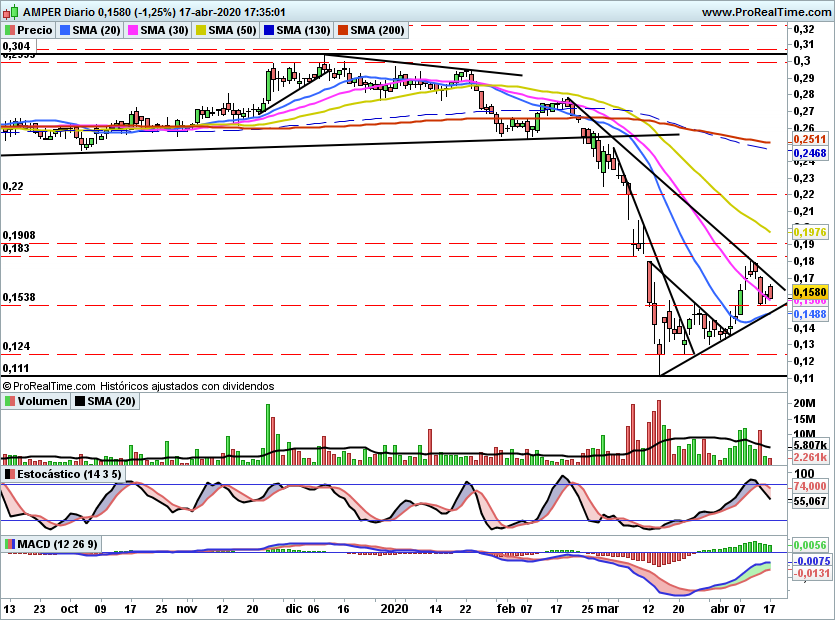The width and height of the screenshot is (835, 620).
Task: Click the MACD indicator icon
Action: (x=10, y=544)
